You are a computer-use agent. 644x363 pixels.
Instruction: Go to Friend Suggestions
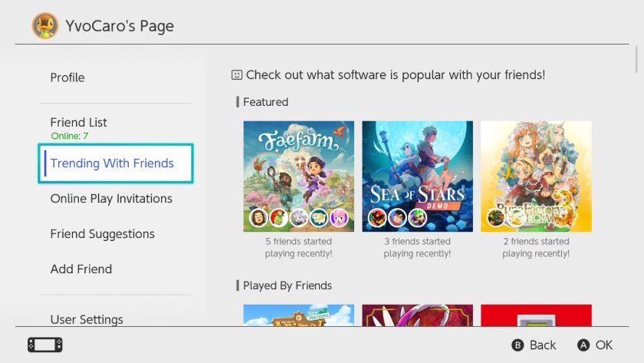tap(102, 234)
